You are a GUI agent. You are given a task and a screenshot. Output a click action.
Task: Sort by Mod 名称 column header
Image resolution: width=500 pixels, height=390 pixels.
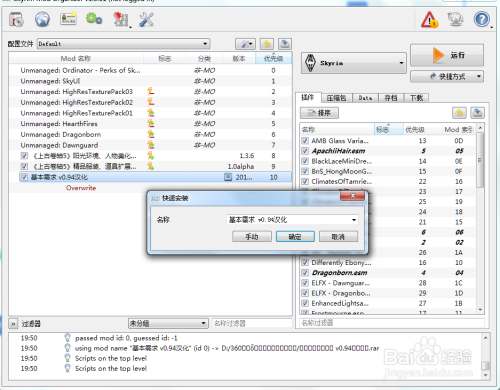point(76,59)
